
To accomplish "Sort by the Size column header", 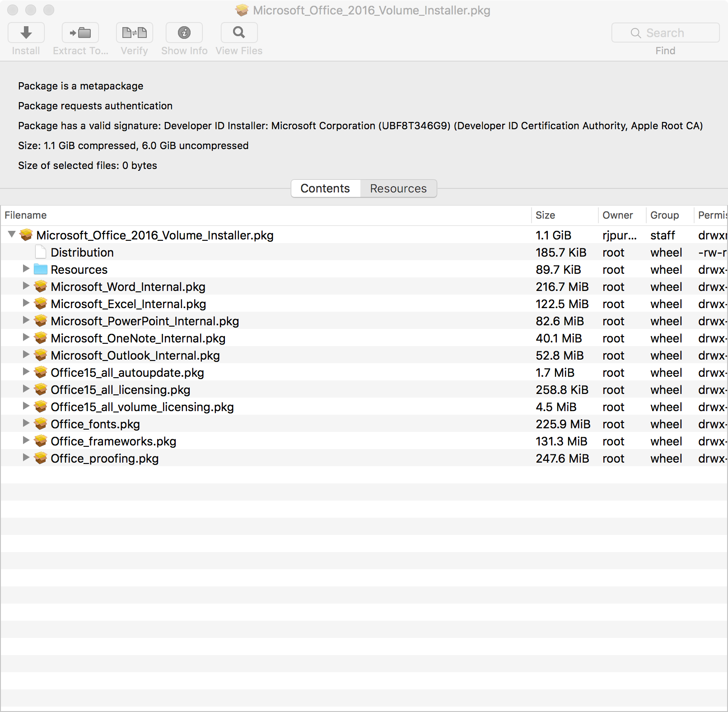I will click(565, 215).
